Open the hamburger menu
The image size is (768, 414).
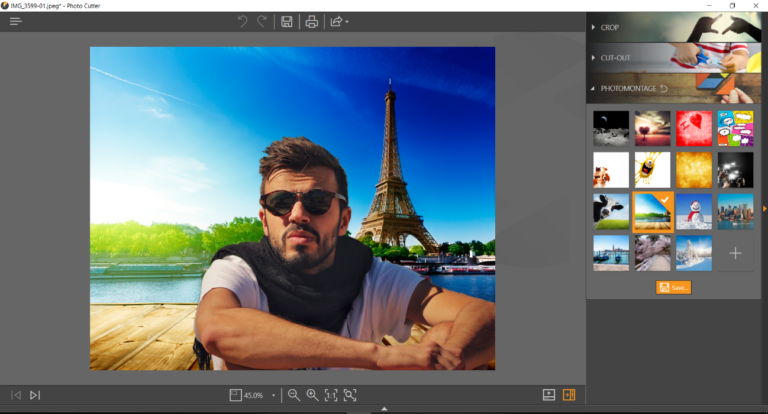point(16,21)
